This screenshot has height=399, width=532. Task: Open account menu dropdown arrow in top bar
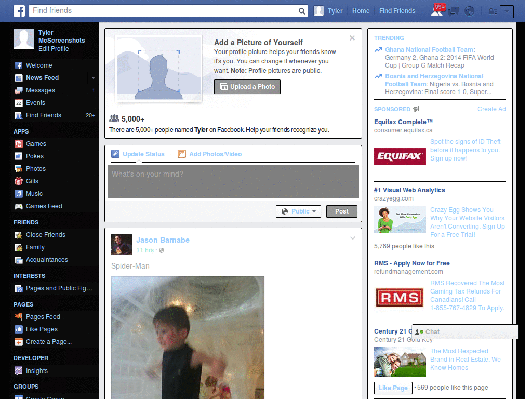(x=507, y=11)
